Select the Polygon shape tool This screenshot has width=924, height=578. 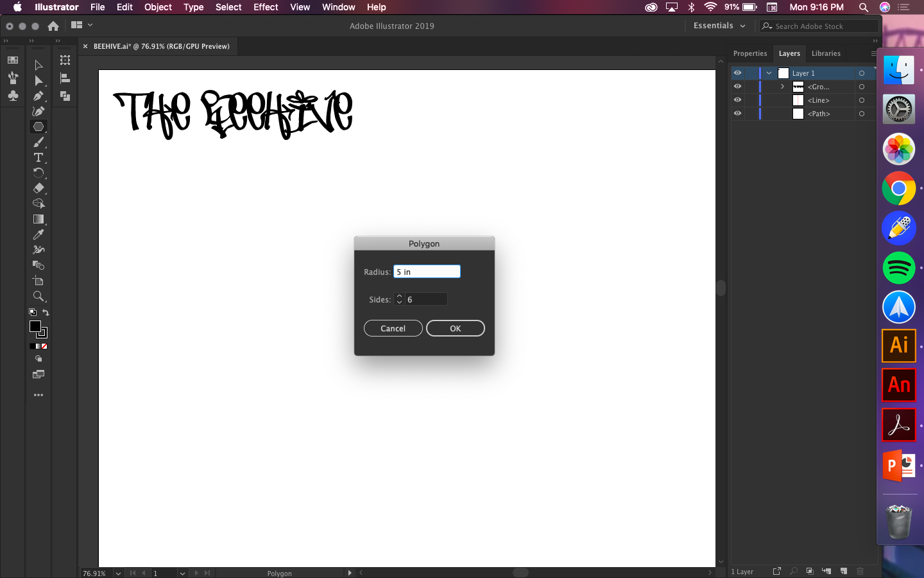(x=38, y=126)
